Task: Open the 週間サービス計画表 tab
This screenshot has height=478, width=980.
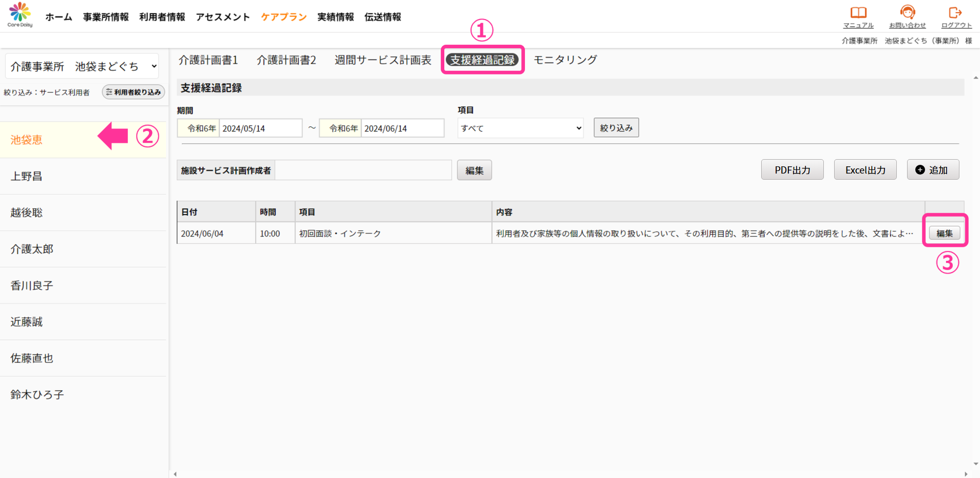Action: 383,60
